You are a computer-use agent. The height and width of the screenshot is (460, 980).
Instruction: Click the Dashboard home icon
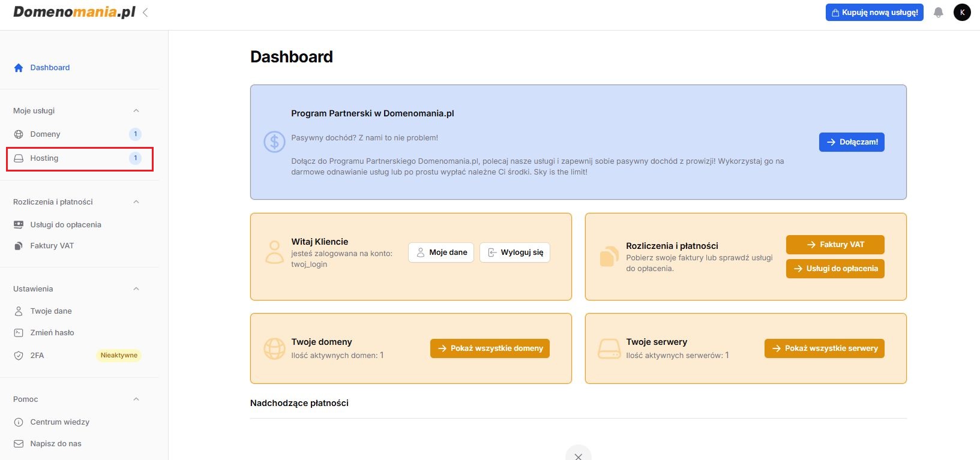click(19, 68)
